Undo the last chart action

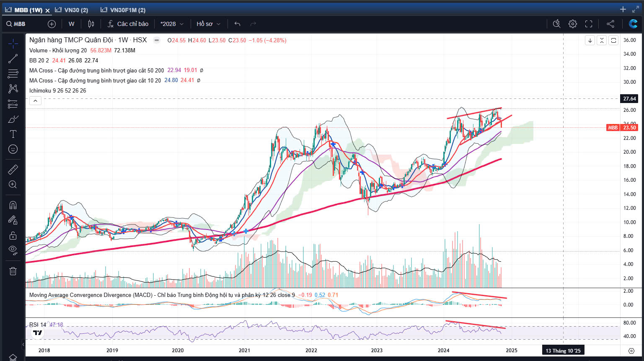237,24
